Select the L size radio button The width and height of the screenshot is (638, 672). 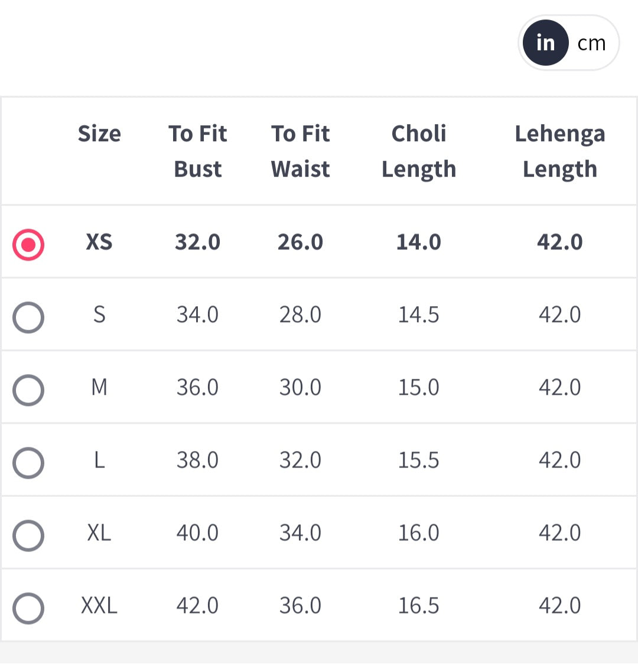tap(28, 463)
